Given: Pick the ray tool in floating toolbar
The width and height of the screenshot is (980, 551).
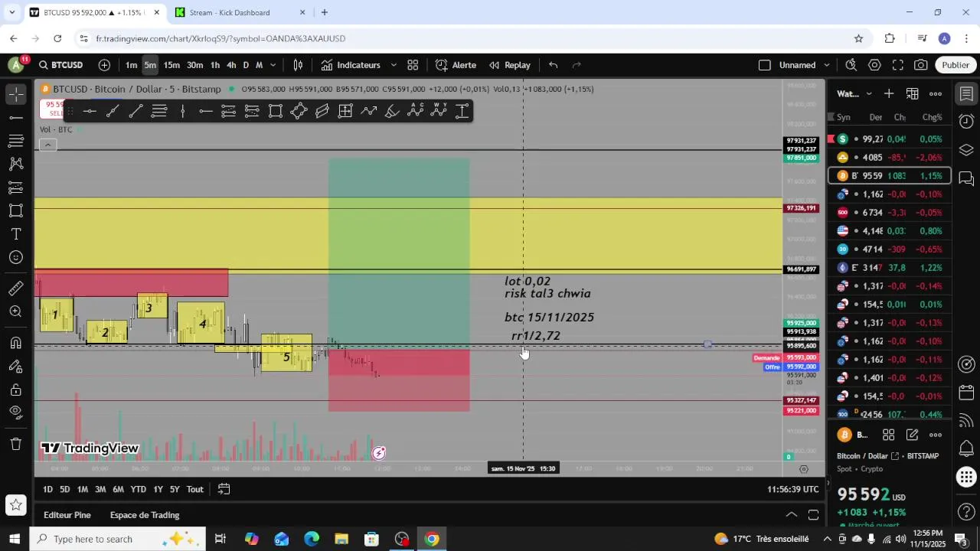Looking at the screenshot, I should (x=113, y=112).
